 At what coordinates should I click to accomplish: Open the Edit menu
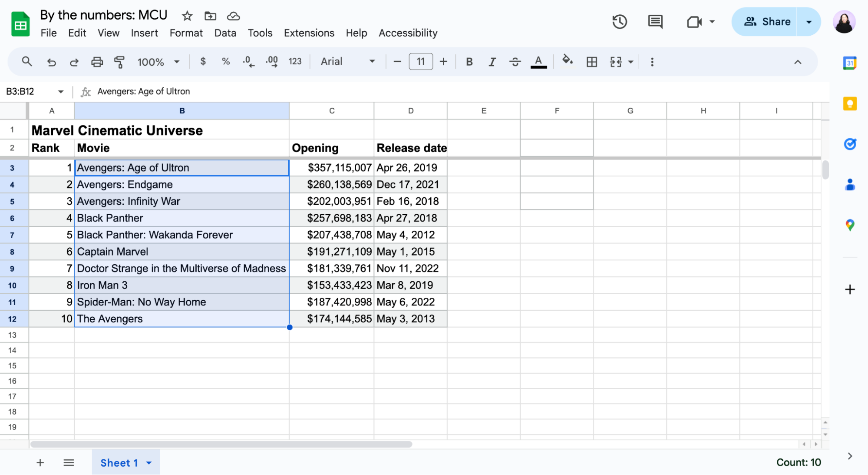[x=77, y=33]
